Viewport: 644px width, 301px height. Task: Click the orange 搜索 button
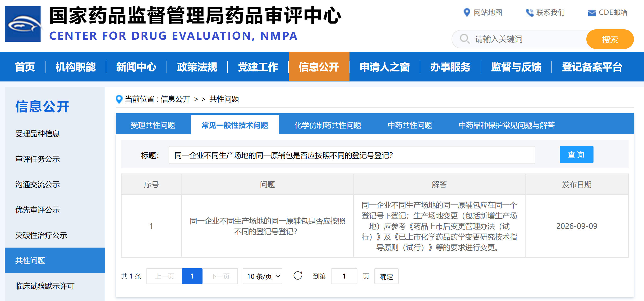pos(610,39)
